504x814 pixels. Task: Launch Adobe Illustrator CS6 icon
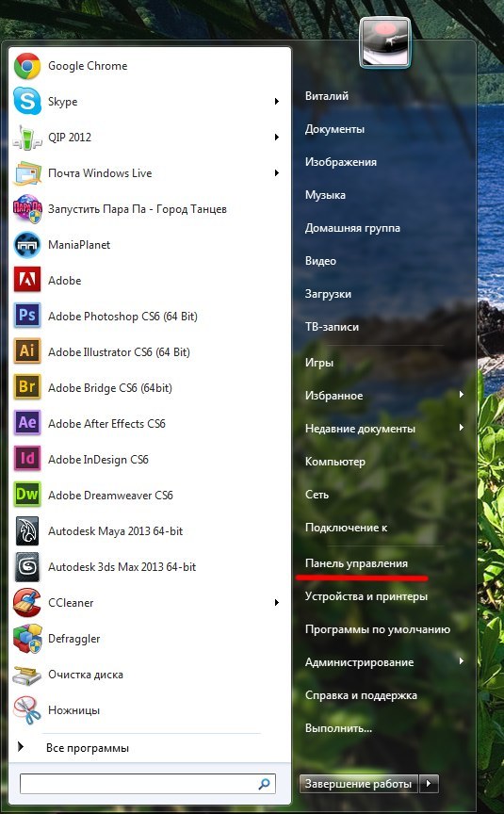tap(27, 351)
